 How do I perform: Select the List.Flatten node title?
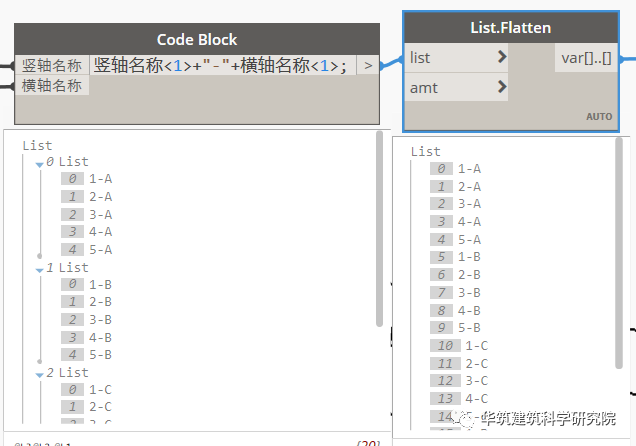[x=511, y=28]
